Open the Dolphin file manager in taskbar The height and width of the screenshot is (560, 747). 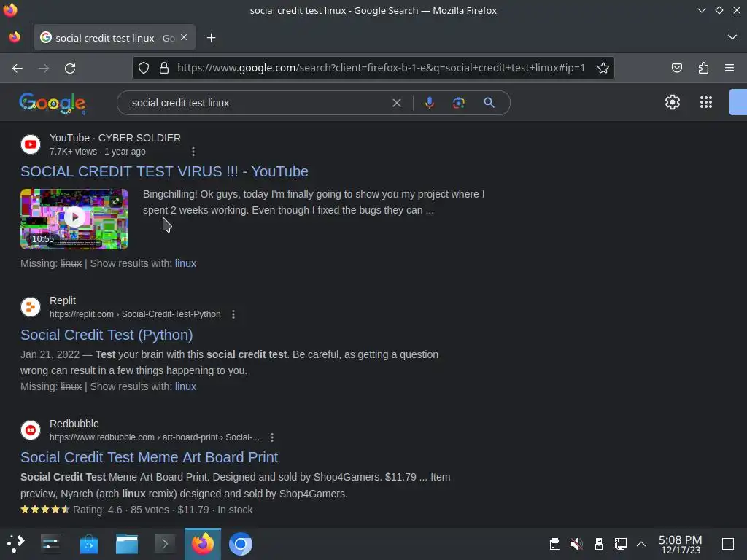click(x=127, y=544)
